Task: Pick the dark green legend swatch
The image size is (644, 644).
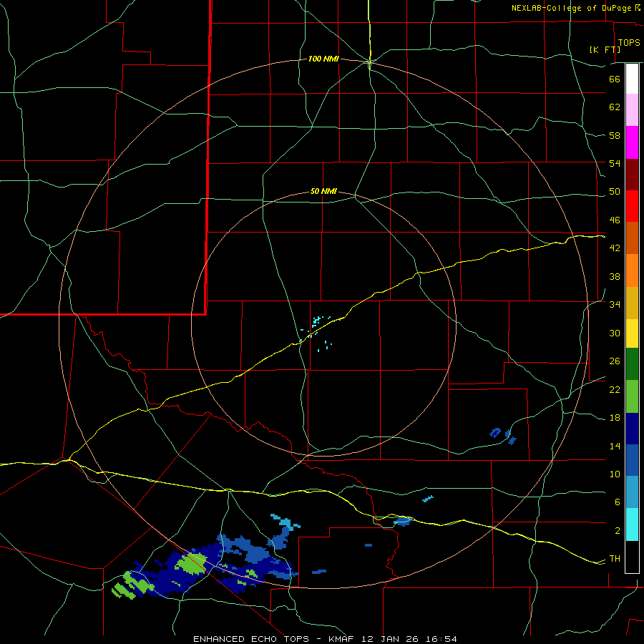Action: [x=632, y=364]
